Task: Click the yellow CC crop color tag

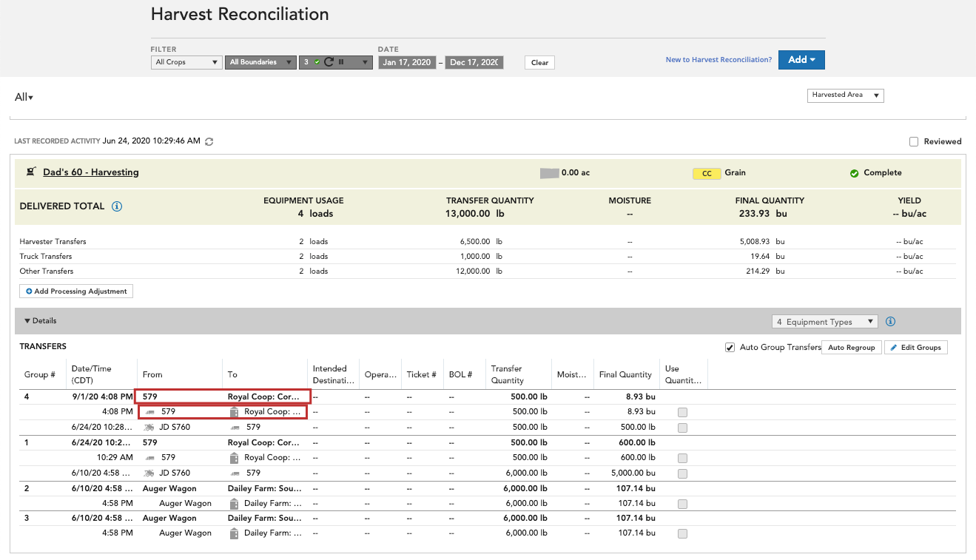Action: pyautogui.click(x=707, y=173)
